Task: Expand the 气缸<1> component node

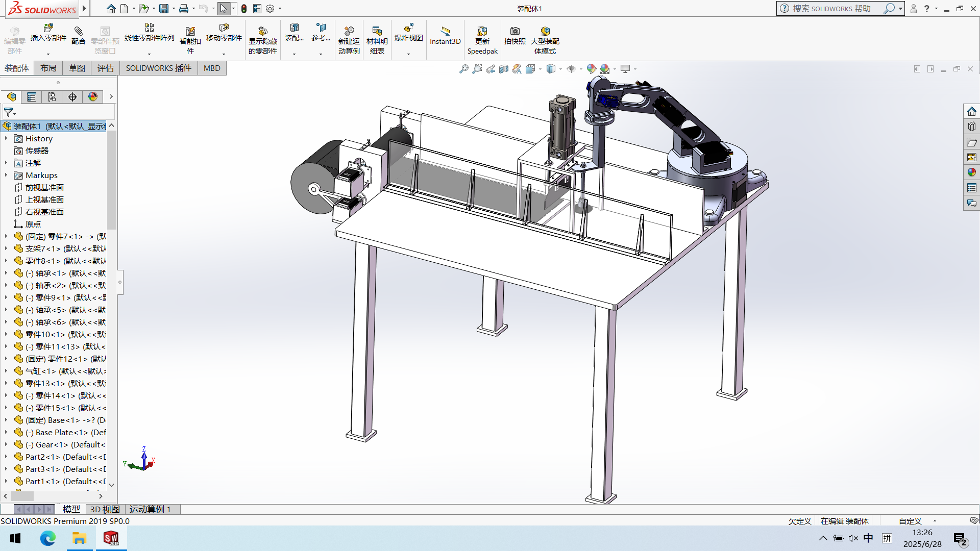Action: (x=6, y=371)
